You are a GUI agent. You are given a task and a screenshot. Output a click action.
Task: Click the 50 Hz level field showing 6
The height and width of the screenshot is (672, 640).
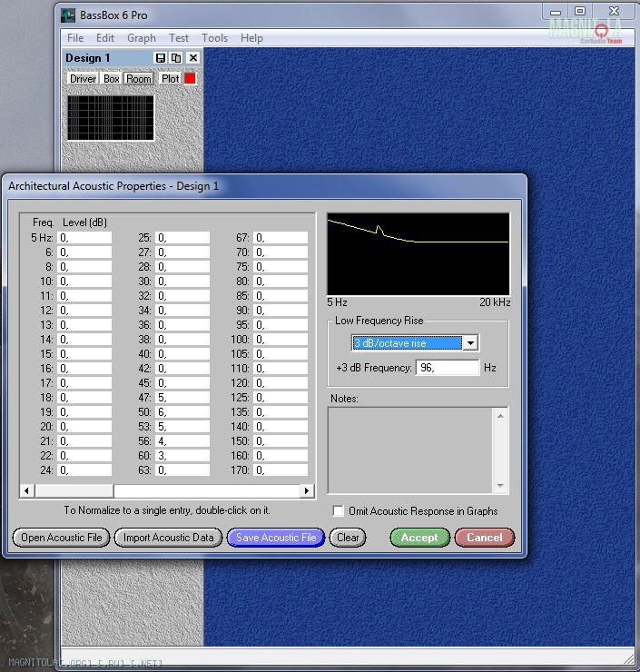pos(182,412)
